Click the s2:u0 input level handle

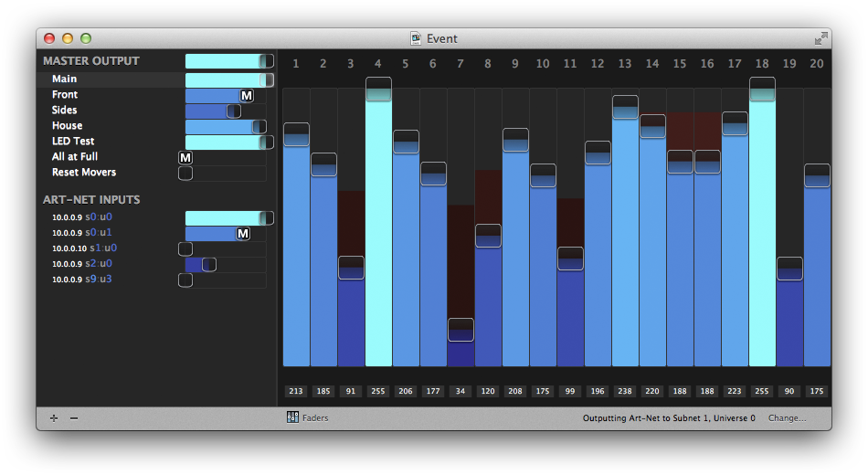pos(209,265)
